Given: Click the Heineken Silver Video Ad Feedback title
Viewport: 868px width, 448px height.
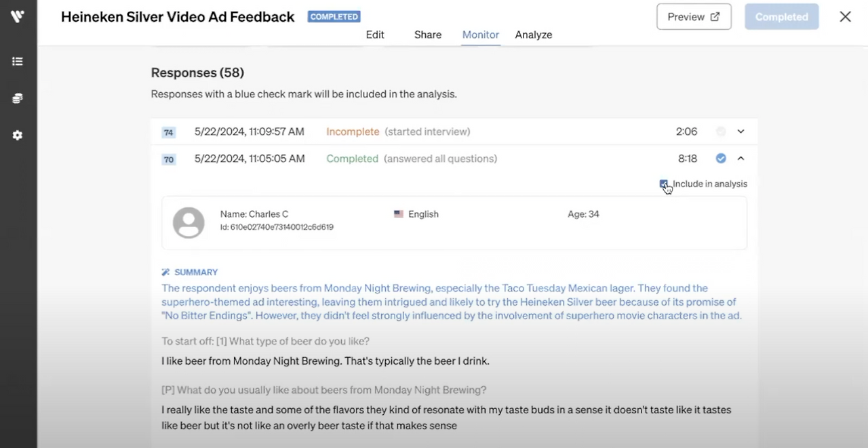Looking at the screenshot, I should [178, 17].
